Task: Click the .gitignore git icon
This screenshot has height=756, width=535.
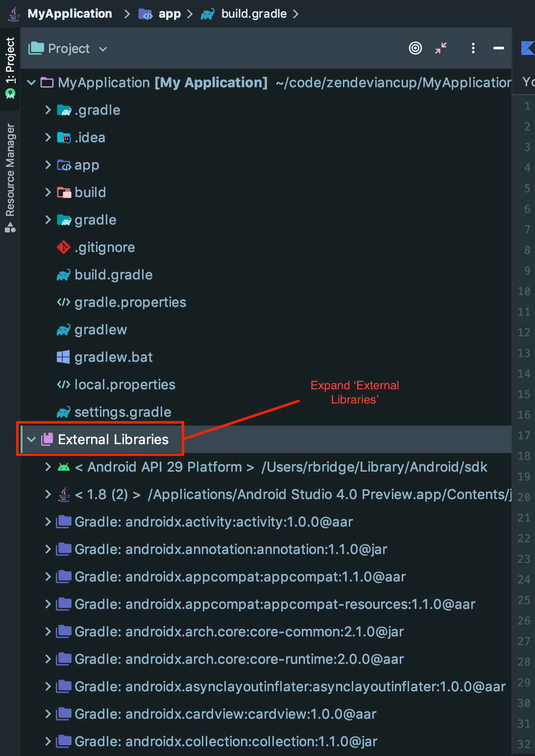Action: [x=64, y=247]
